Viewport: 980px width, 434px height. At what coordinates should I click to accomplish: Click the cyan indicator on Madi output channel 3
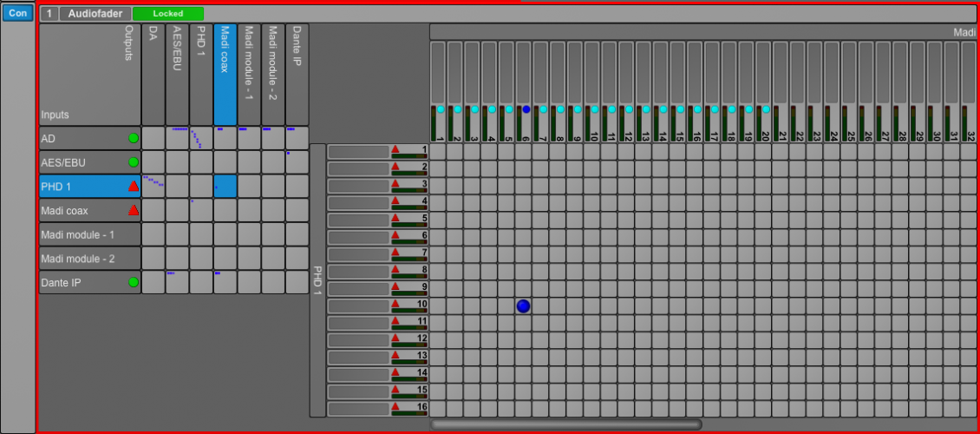pos(475,109)
